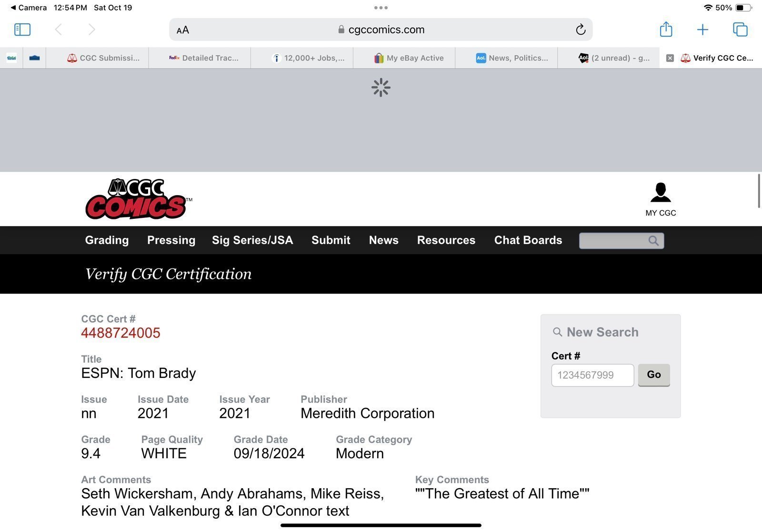Screen dimensions: 762x532
Task: Tap the cgccomics.com address bar
Action: pos(381,30)
